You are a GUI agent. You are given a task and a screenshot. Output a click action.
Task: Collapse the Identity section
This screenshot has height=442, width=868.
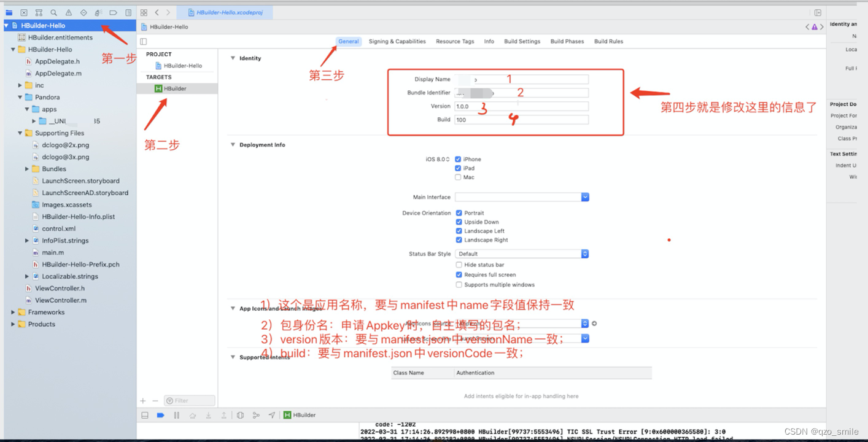coord(233,58)
